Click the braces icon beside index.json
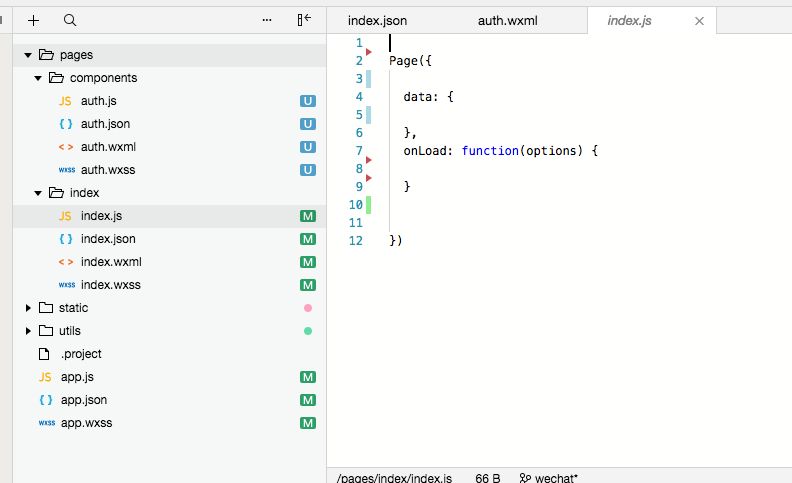 click(x=66, y=239)
